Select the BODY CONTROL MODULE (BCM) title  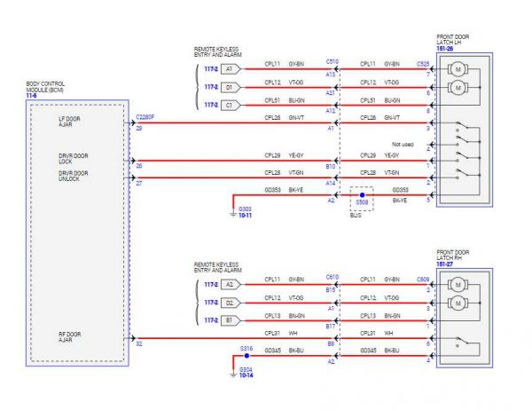[45, 87]
